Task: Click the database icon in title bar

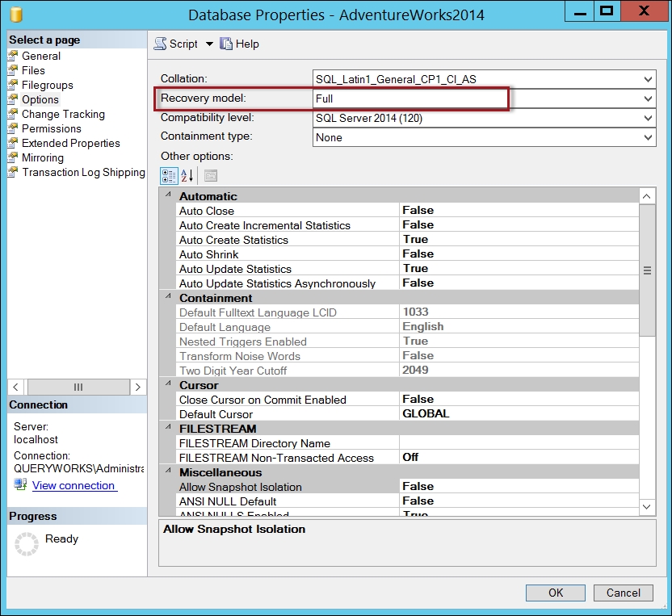Action: (16, 15)
